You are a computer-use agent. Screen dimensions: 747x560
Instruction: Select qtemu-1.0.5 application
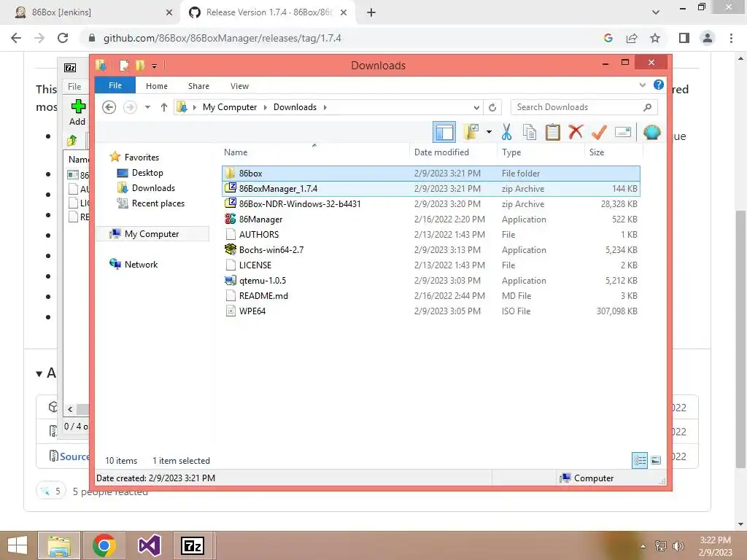[x=431, y=281]
